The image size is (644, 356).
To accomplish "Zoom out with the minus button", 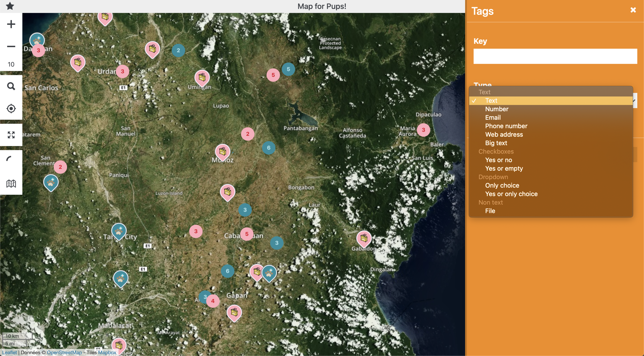I will tap(11, 46).
